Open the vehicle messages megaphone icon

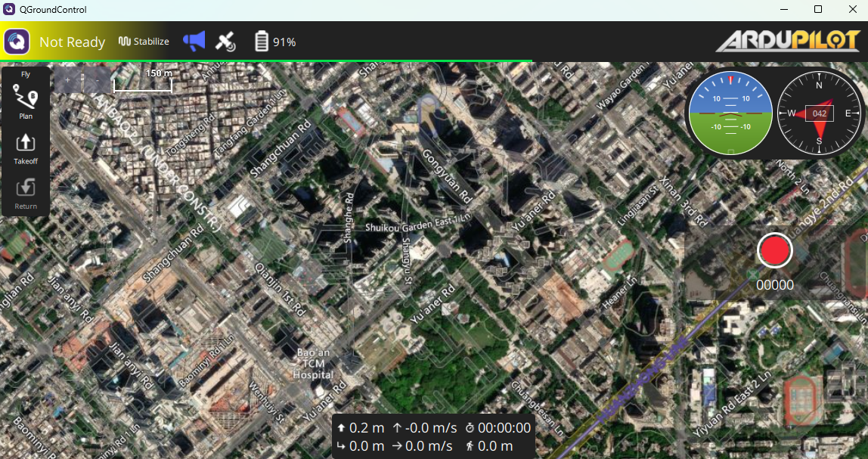[194, 42]
